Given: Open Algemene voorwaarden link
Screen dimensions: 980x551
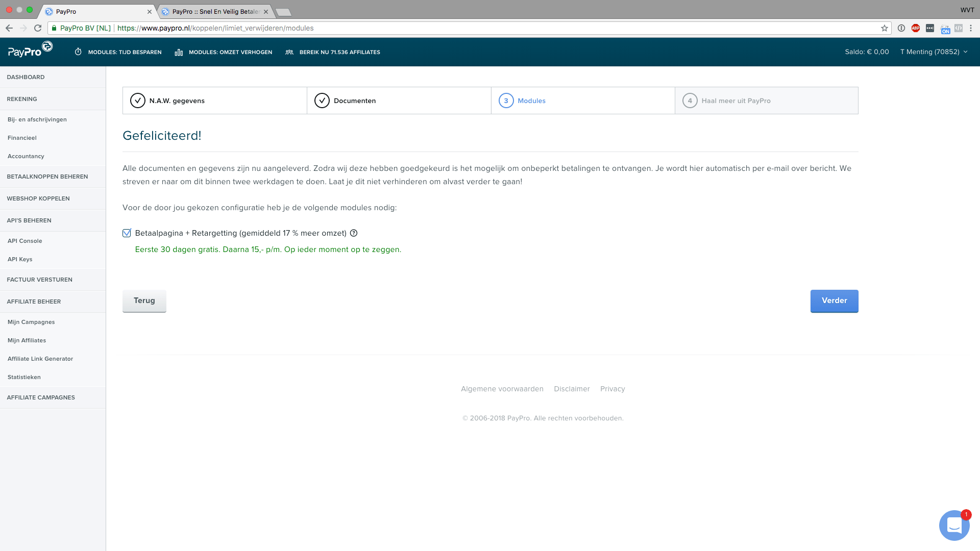Looking at the screenshot, I should click(x=502, y=389).
